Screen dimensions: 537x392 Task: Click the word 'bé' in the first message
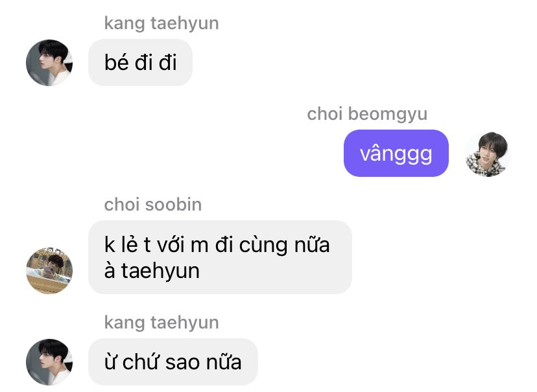117,62
